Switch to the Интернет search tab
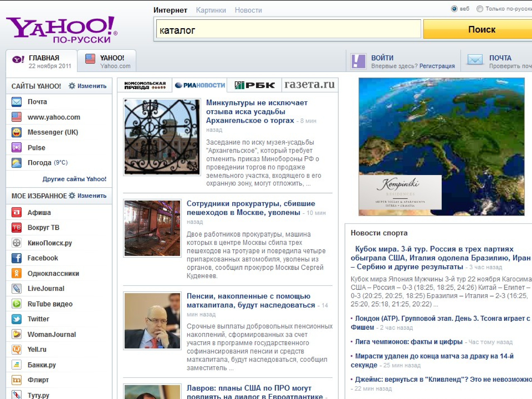 [170, 10]
